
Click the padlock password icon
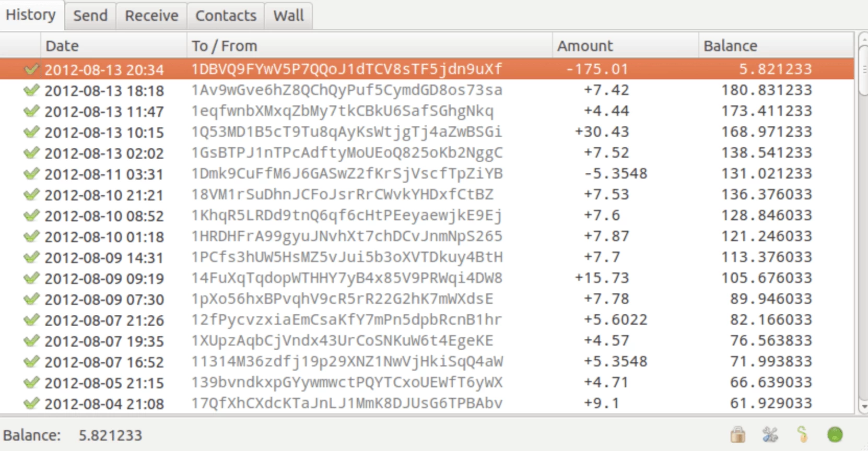737,434
